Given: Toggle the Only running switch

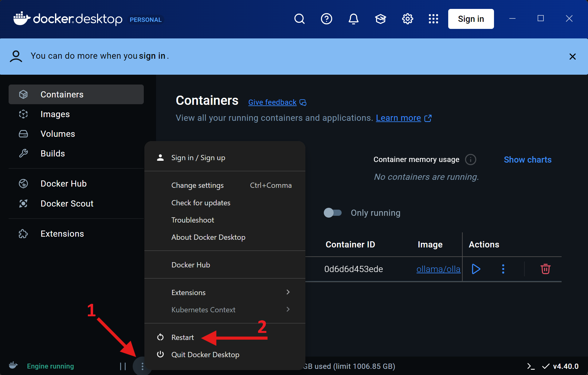Looking at the screenshot, I should (x=333, y=213).
